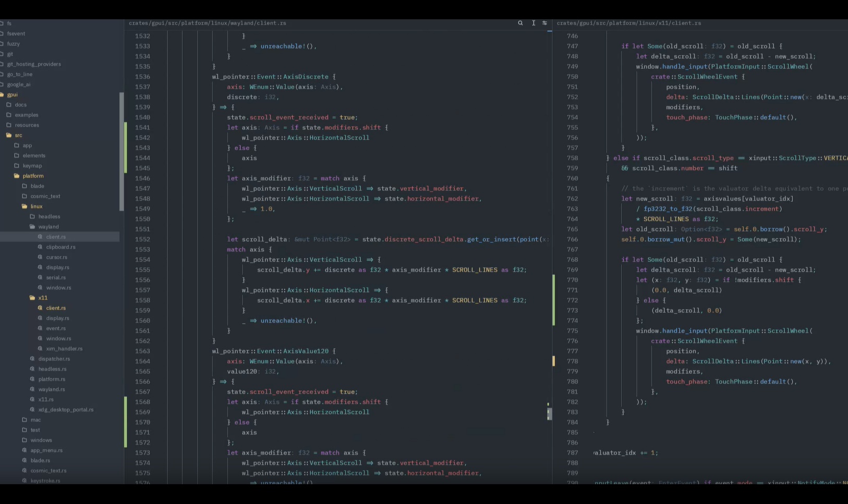
Task: Click the folder icon beside git_hosting_providers
Action: 2,64
